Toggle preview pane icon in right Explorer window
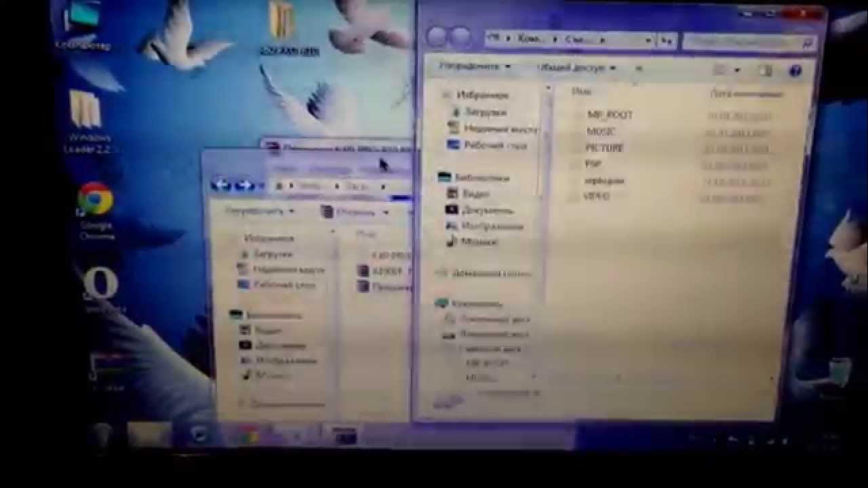 [x=766, y=70]
